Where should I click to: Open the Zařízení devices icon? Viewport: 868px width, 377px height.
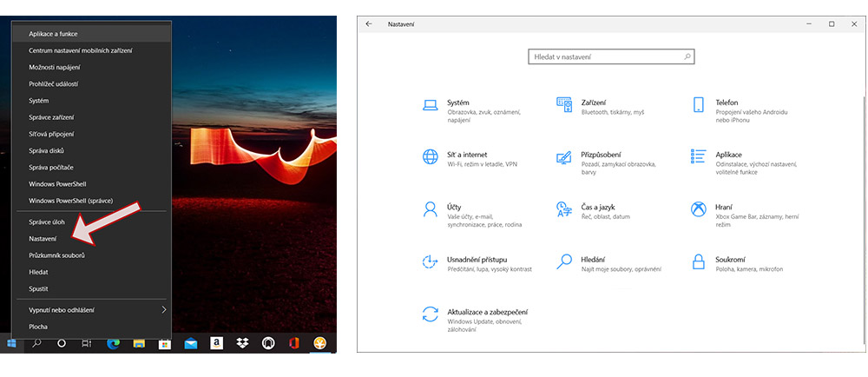pyautogui.click(x=564, y=105)
